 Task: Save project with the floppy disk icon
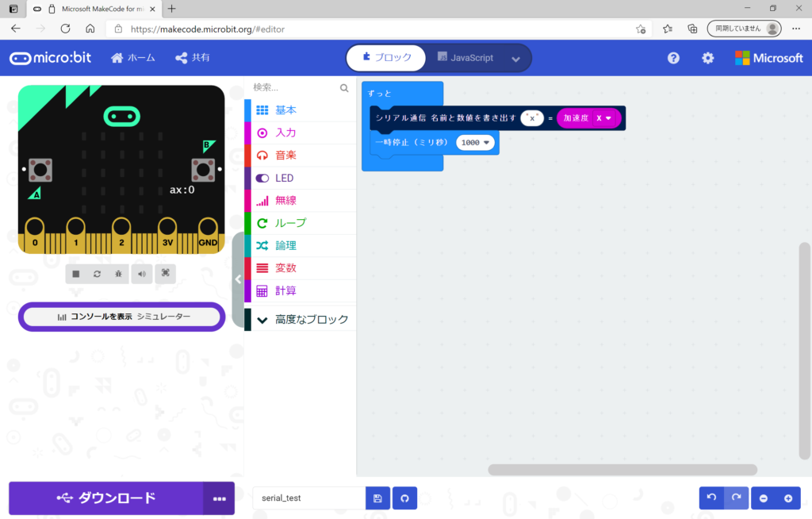coord(377,498)
